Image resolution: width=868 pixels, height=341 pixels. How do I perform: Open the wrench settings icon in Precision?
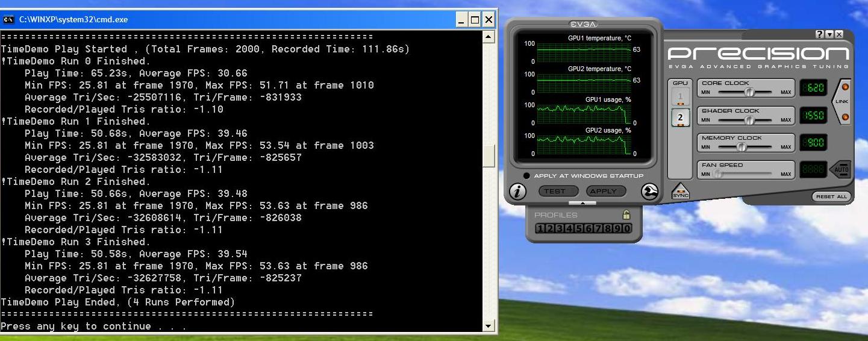[x=649, y=192]
